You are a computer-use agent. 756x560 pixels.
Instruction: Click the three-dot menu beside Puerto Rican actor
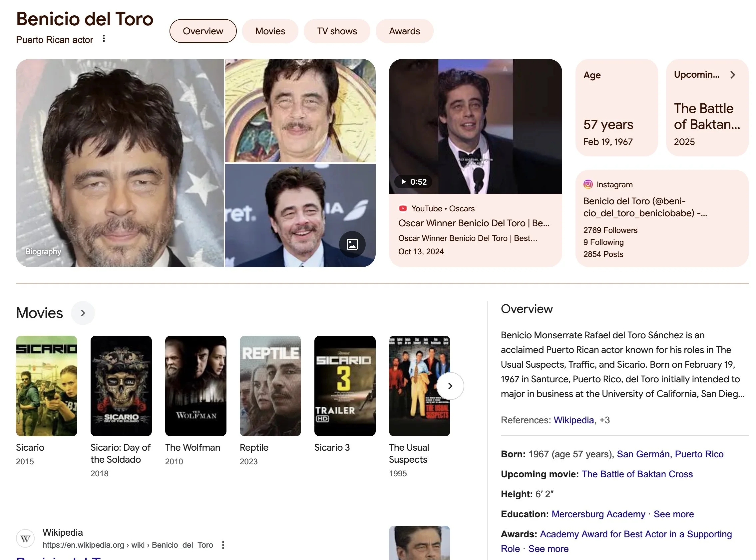[x=104, y=39]
